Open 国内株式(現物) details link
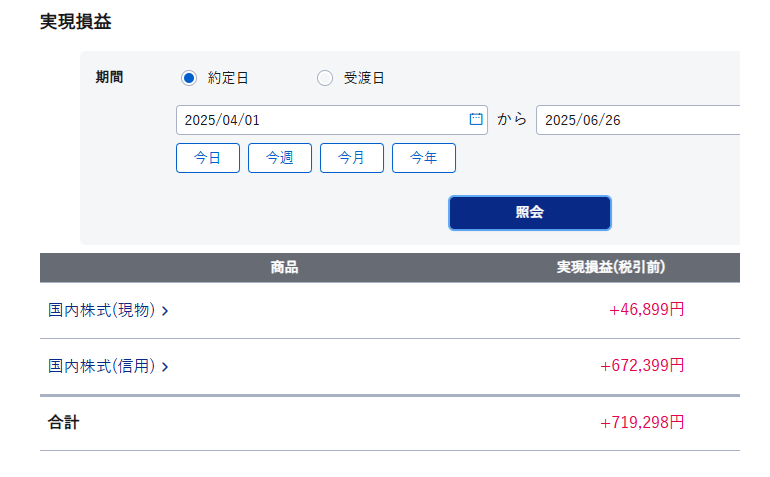The height and width of the screenshot is (477, 770). tap(102, 310)
